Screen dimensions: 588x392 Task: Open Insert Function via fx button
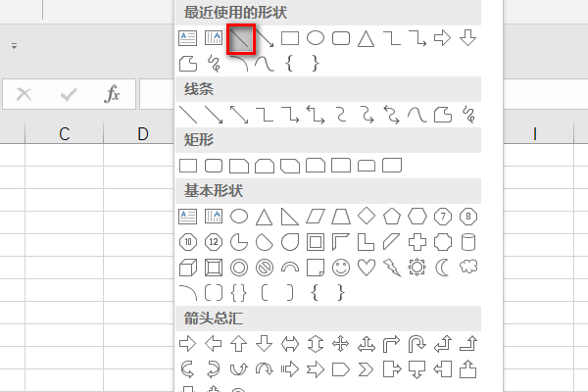tap(112, 94)
